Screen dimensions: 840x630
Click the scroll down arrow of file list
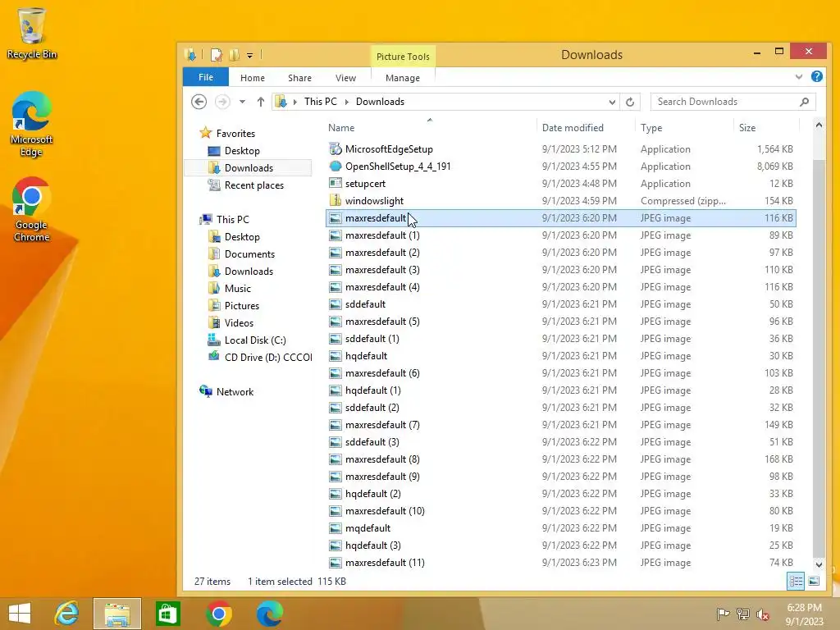(819, 564)
